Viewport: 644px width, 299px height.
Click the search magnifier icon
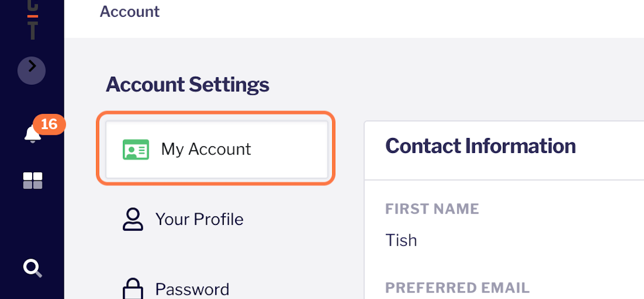[32, 267]
